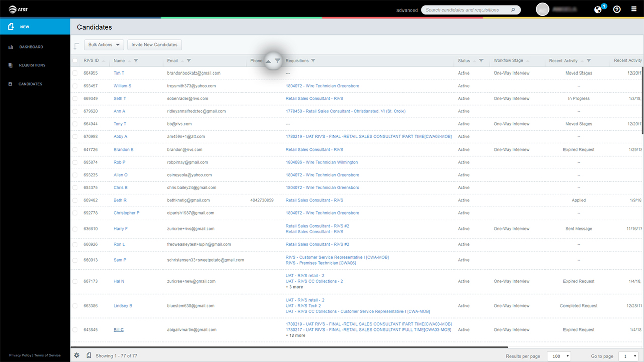Click the New document icon in the sidebar
The height and width of the screenshot is (362, 644).
coord(10,27)
